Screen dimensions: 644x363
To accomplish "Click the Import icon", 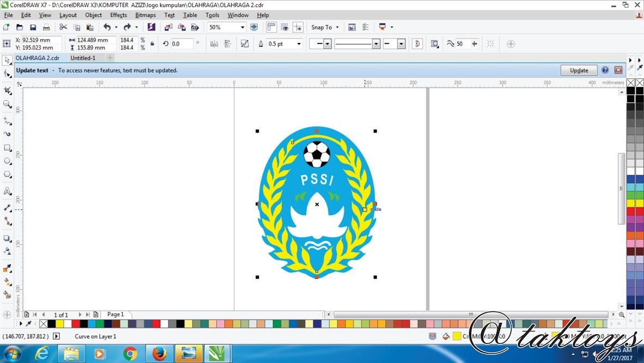I will tap(168, 27).
